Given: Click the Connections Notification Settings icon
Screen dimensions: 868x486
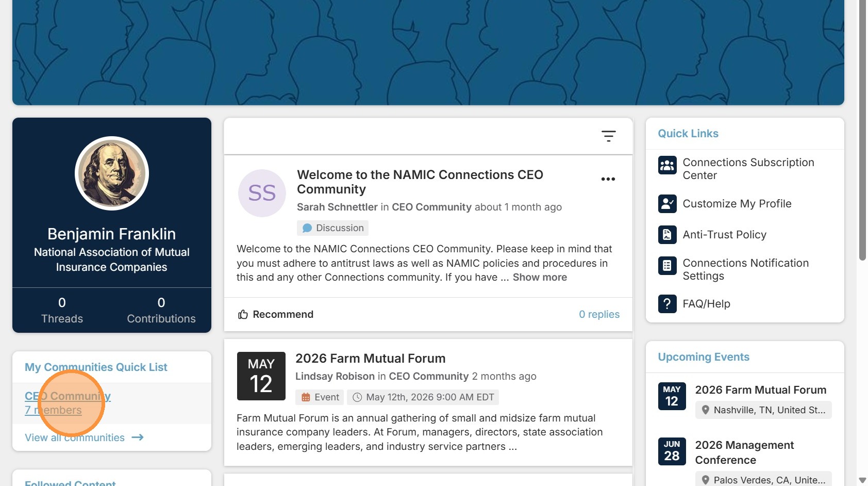Looking at the screenshot, I should tap(667, 266).
